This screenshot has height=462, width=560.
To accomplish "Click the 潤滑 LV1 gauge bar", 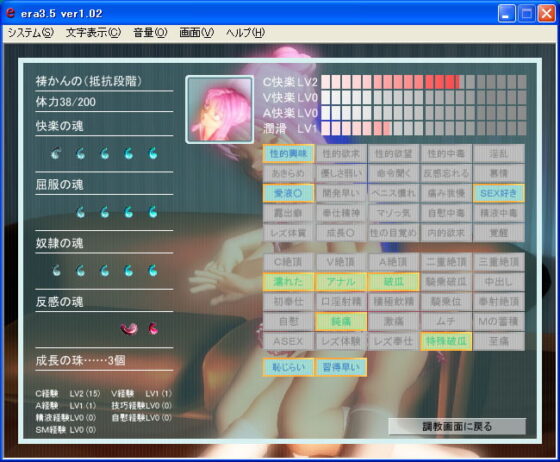I will (424, 129).
